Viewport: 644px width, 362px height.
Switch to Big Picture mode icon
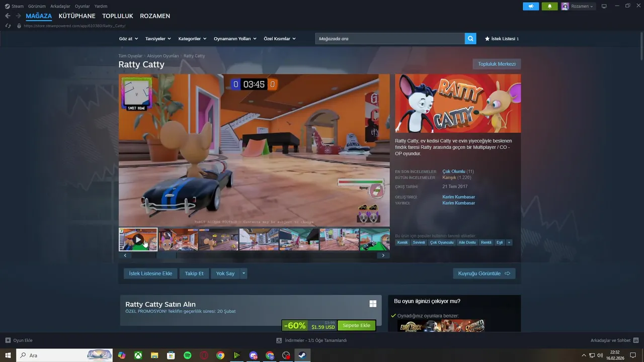click(604, 6)
